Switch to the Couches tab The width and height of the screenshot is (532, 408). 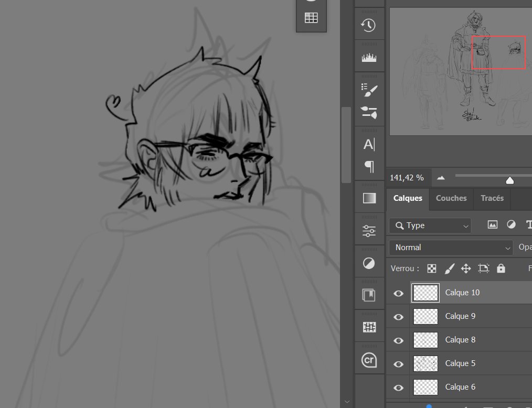pyautogui.click(x=451, y=198)
